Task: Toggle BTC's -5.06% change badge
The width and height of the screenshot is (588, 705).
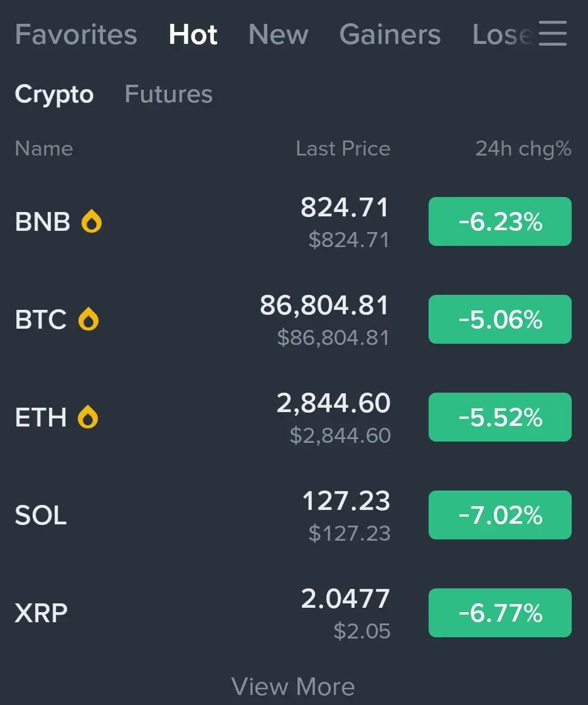Action: 500,319
